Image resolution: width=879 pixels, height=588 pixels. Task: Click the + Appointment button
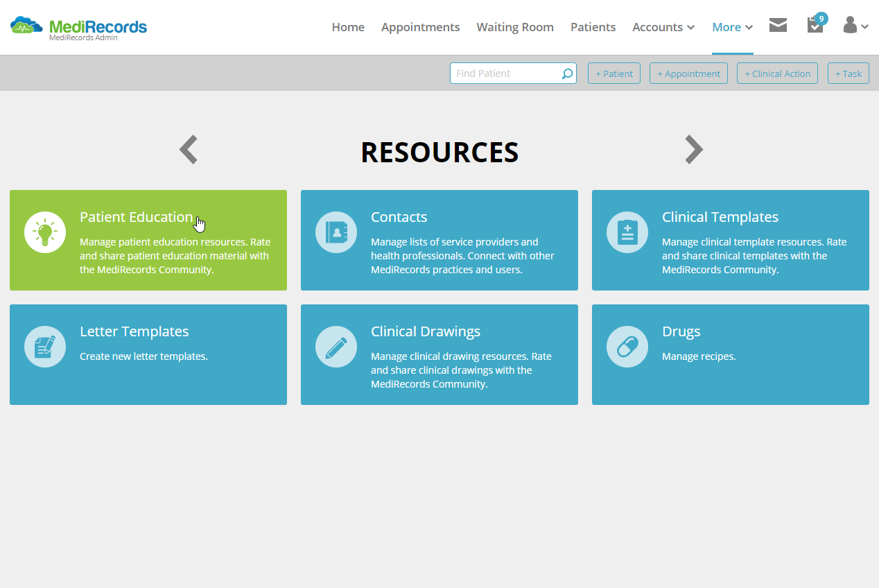[688, 73]
